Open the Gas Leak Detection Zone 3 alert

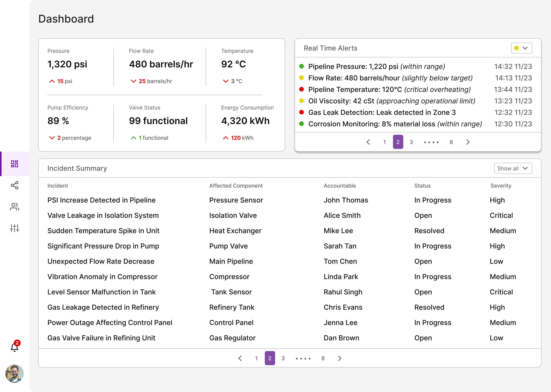[x=382, y=113]
